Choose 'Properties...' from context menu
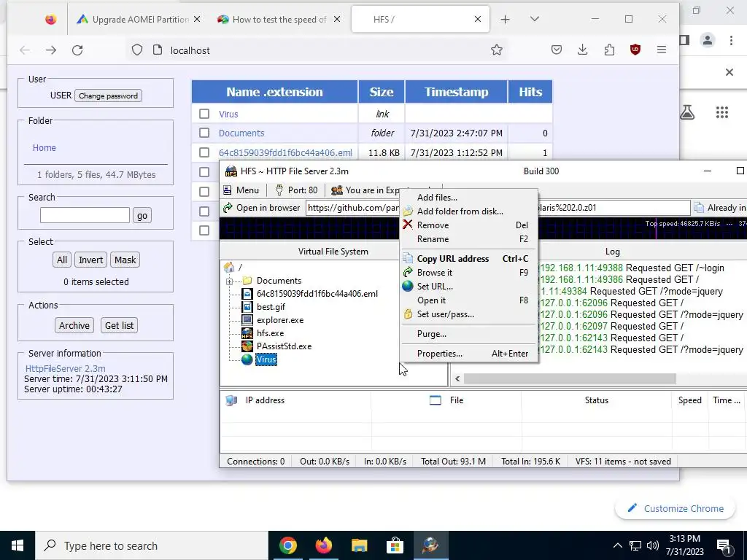 coord(469,354)
